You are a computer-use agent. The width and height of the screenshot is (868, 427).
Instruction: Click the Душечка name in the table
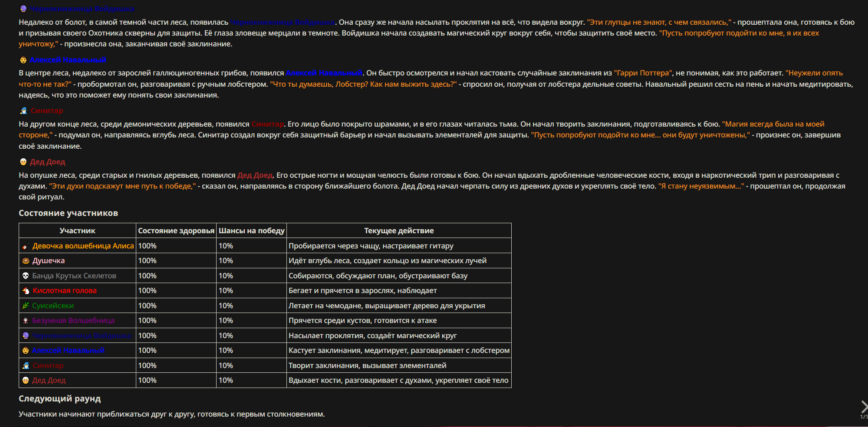[49, 261]
